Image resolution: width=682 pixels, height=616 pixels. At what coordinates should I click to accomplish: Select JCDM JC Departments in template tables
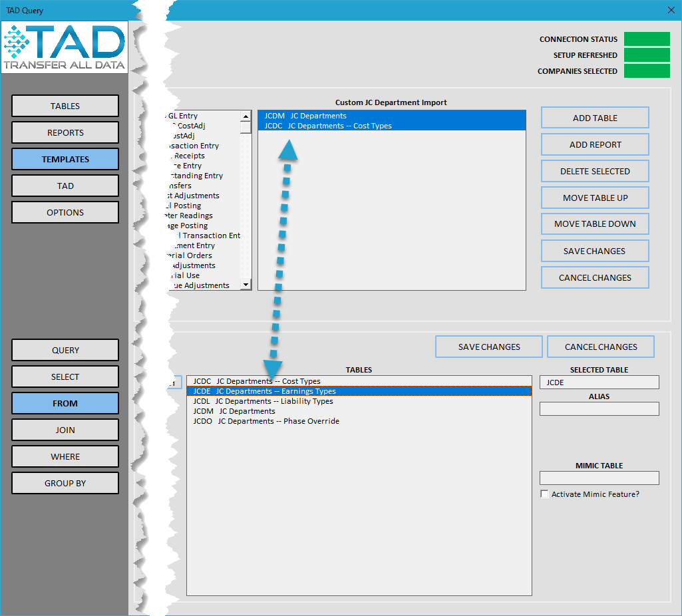391,116
